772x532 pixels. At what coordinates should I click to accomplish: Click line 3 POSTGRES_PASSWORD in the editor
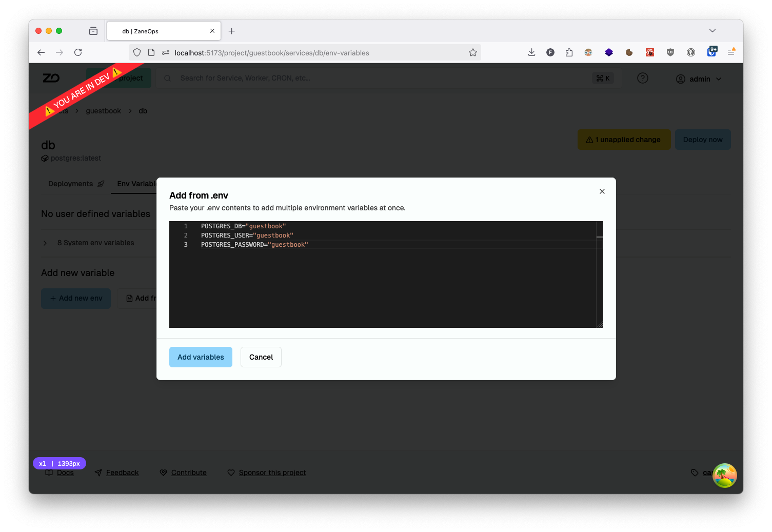click(254, 245)
